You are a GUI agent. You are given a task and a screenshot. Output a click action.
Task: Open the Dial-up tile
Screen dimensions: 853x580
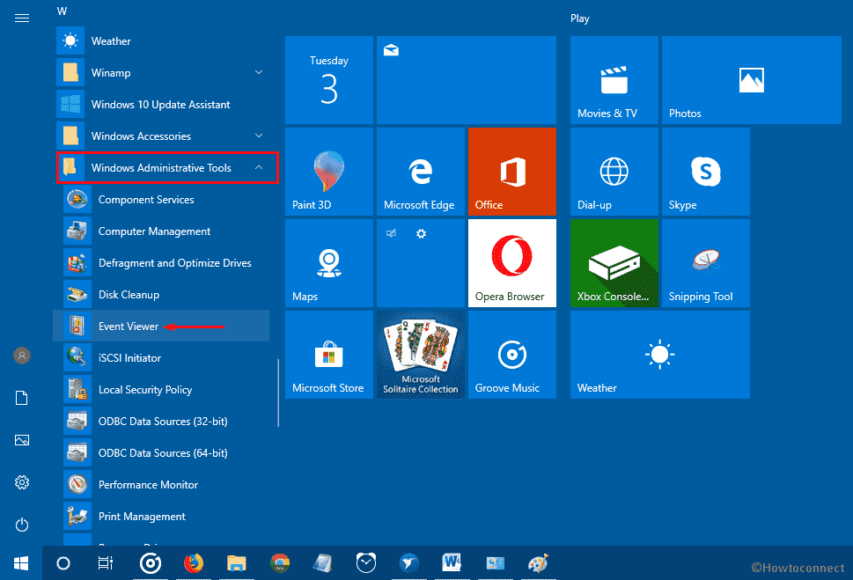(x=614, y=171)
